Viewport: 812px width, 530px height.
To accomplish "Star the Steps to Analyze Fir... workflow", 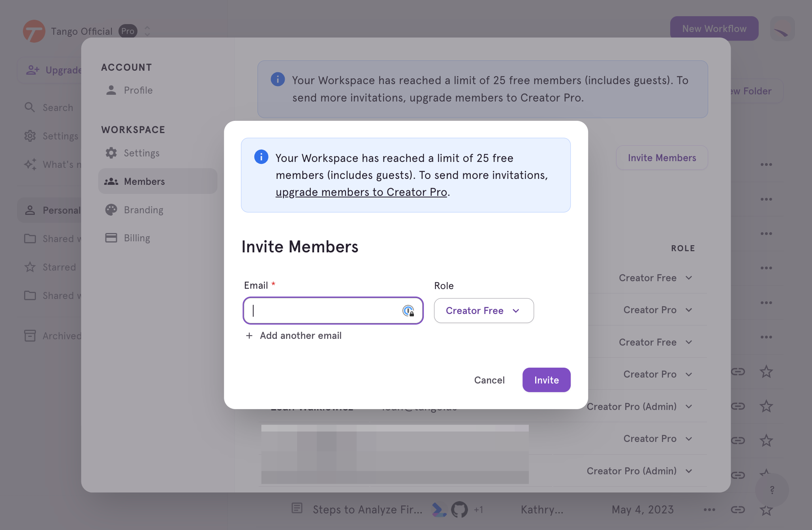I will [x=766, y=509].
